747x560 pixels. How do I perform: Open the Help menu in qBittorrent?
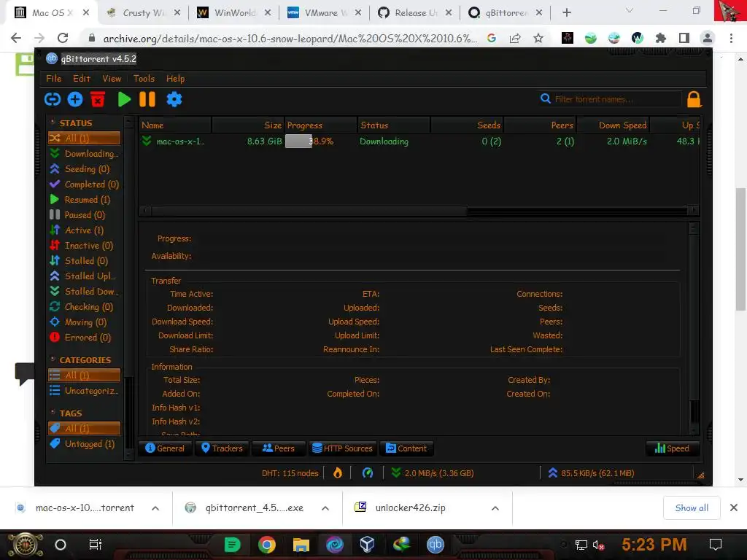coord(175,79)
